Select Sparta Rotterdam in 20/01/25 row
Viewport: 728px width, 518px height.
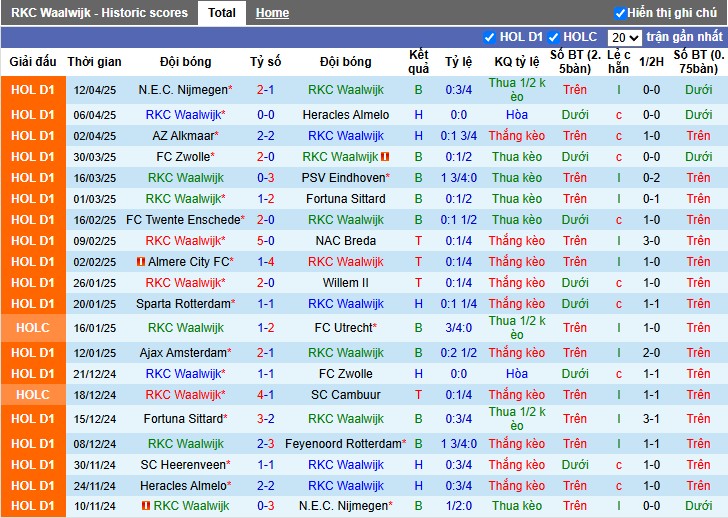coord(183,304)
